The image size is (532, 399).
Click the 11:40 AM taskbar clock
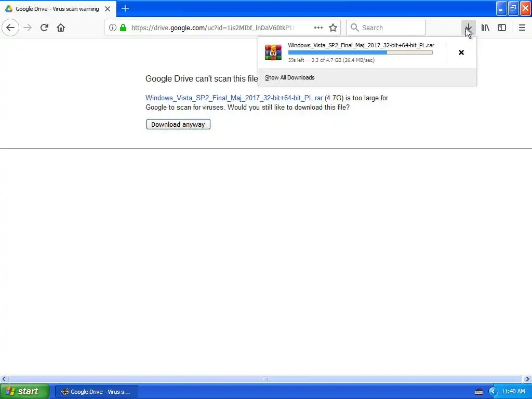point(513,391)
